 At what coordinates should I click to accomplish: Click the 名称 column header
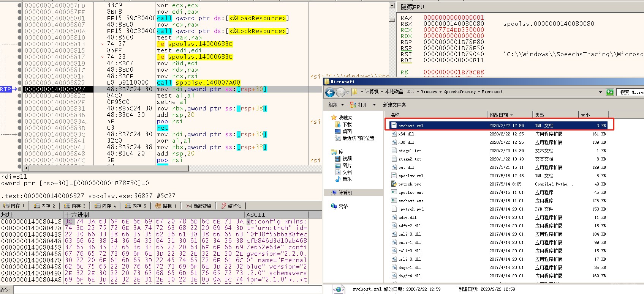pyautogui.click(x=436, y=115)
